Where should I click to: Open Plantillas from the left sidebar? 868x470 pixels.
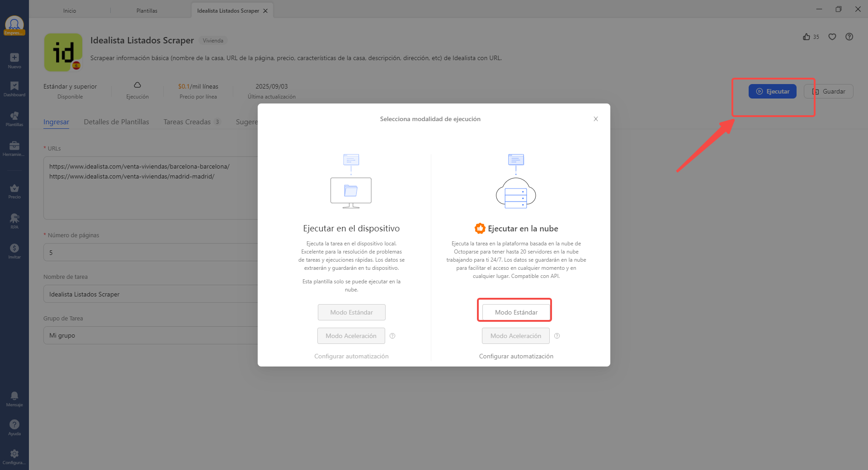(14, 116)
